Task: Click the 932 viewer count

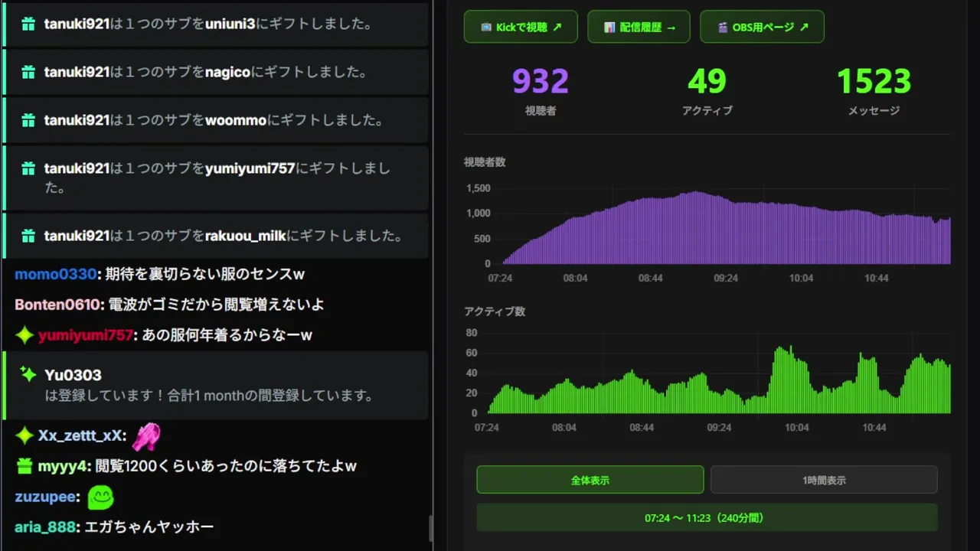Action: (541, 81)
